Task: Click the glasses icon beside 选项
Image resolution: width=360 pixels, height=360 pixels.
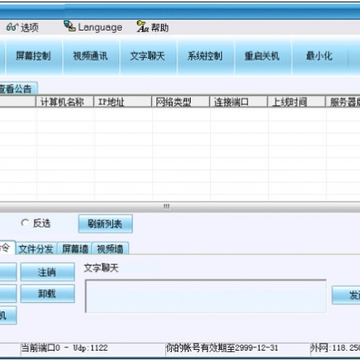Action: point(12,28)
